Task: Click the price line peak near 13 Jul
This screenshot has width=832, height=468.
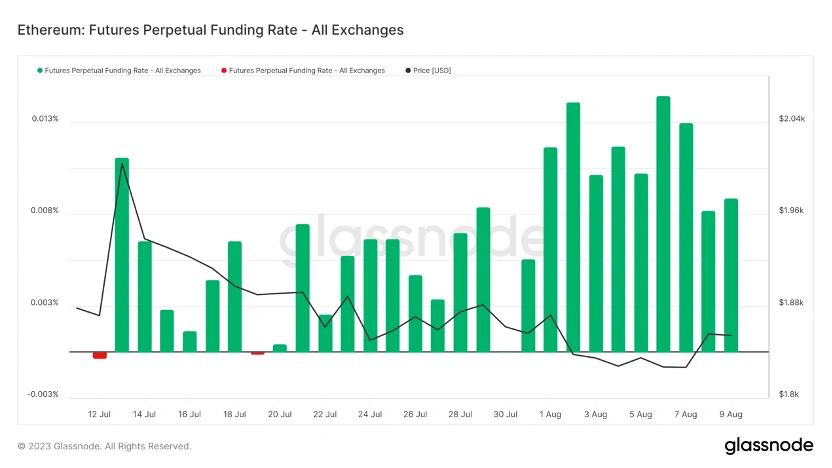Action: coord(122,164)
